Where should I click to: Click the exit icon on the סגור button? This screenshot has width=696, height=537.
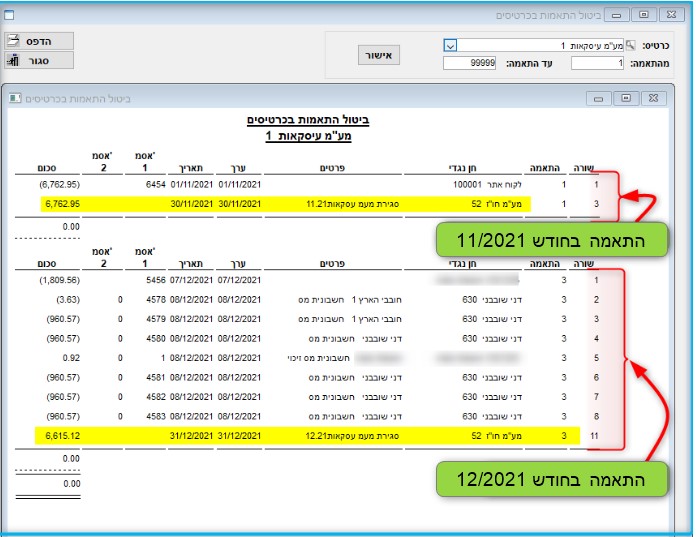tap(14, 60)
